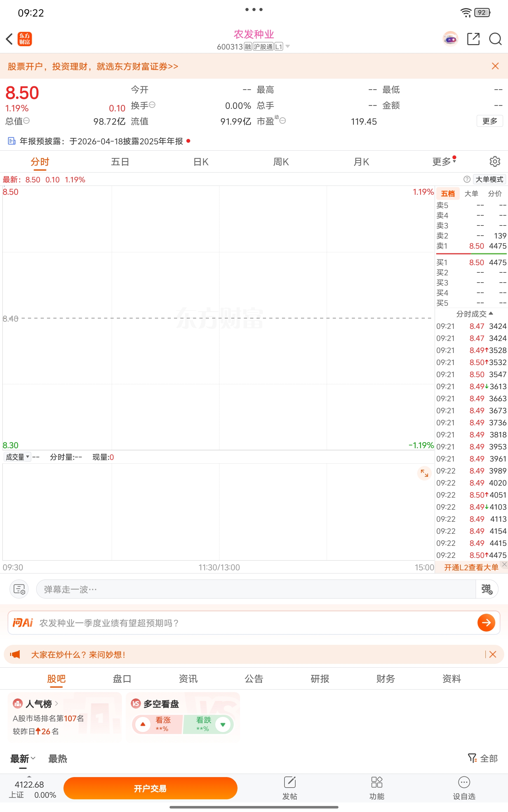Vote 看跌 bearish down arrow
This screenshot has width=508, height=812.
pyautogui.click(x=223, y=724)
